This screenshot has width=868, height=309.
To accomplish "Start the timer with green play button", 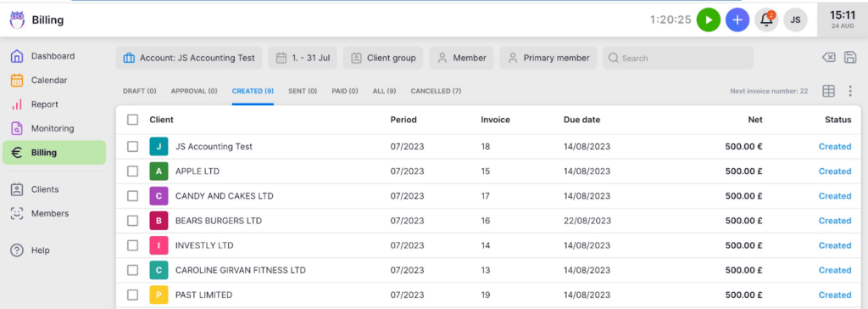I will click(709, 20).
